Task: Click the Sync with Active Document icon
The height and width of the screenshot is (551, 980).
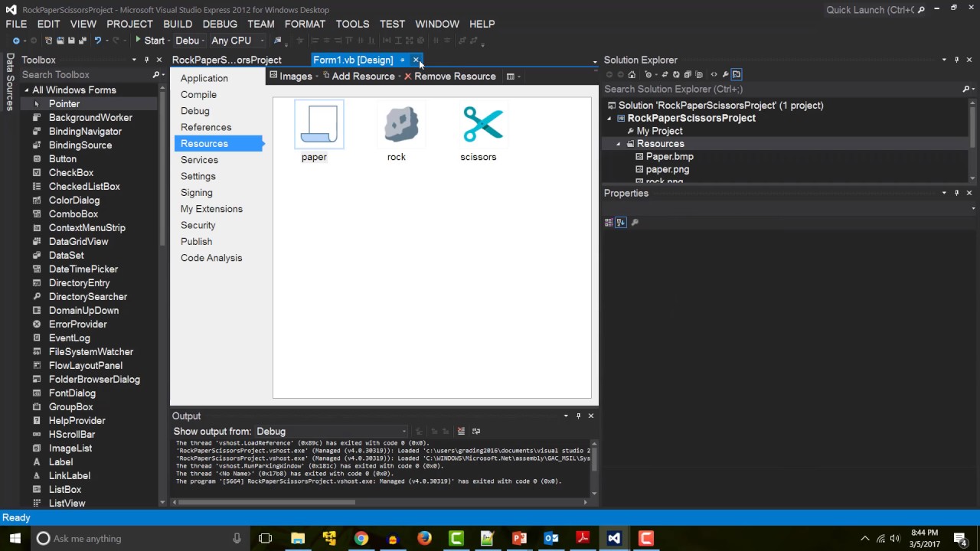Action: tap(665, 74)
